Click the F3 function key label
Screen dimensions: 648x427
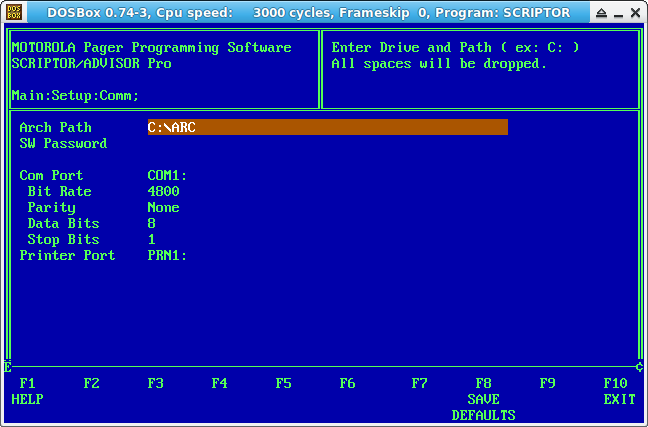(155, 384)
